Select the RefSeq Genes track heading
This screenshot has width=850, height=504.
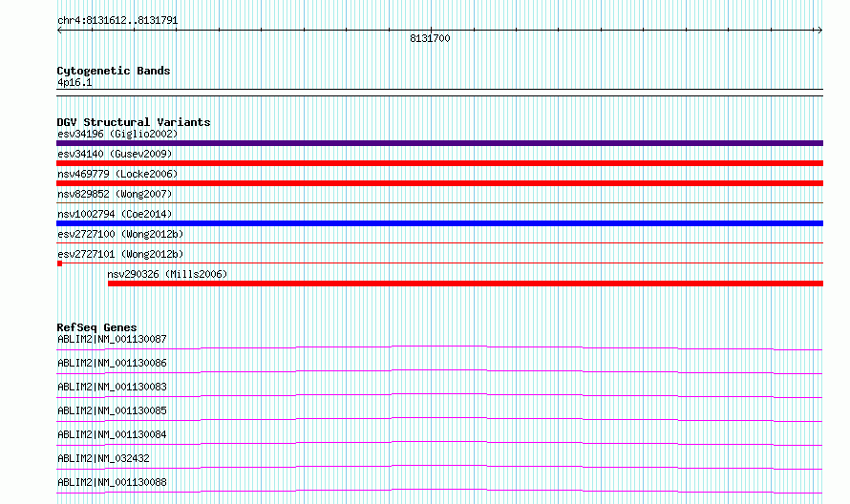coord(96,327)
